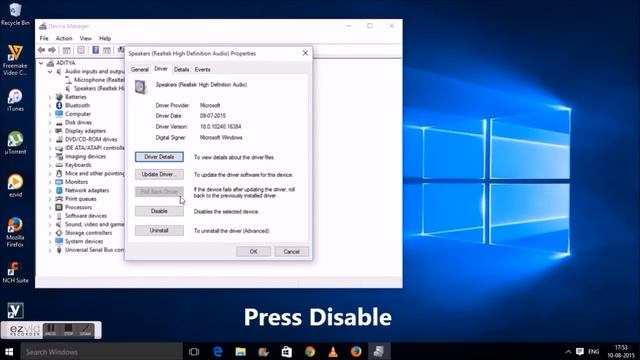Open Task View on the taskbar
The width and height of the screenshot is (640, 360).
click(x=194, y=351)
